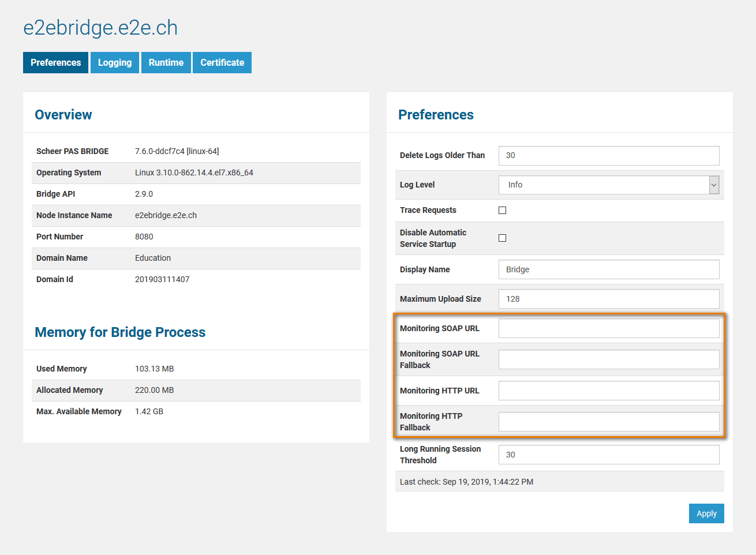Click the Delete Logs Older Than field
The width and height of the screenshot is (756, 555).
609,156
